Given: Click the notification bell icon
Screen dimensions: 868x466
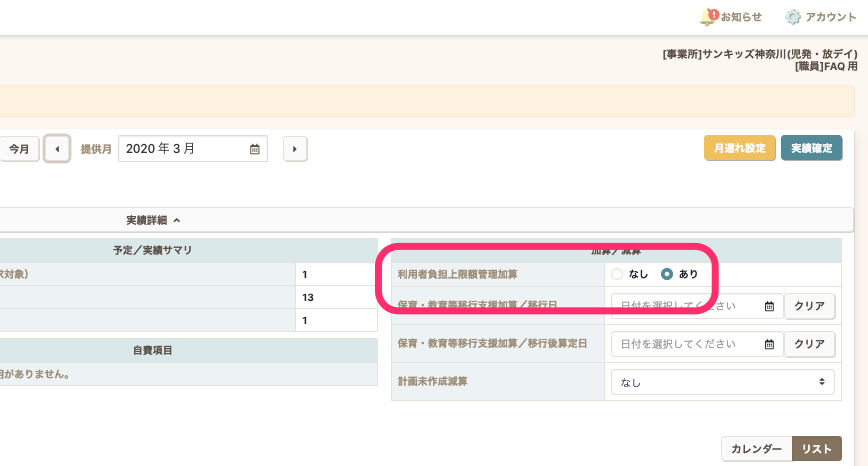Looking at the screenshot, I should 708,17.
